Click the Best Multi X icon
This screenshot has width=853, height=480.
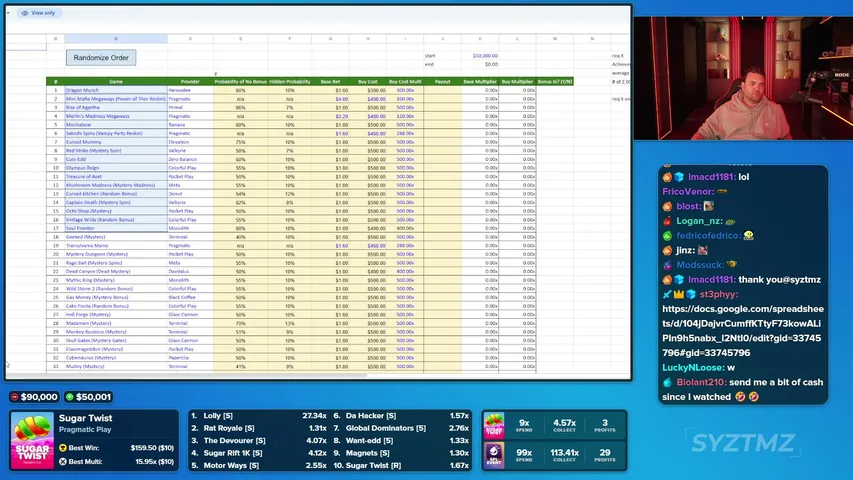63,461
